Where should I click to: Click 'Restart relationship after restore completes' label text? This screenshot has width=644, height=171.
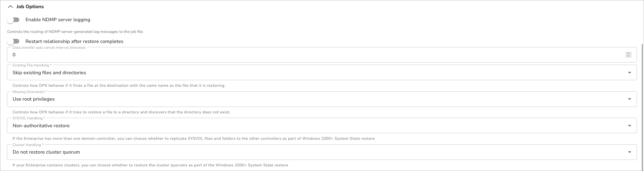click(x=74, y=41)
